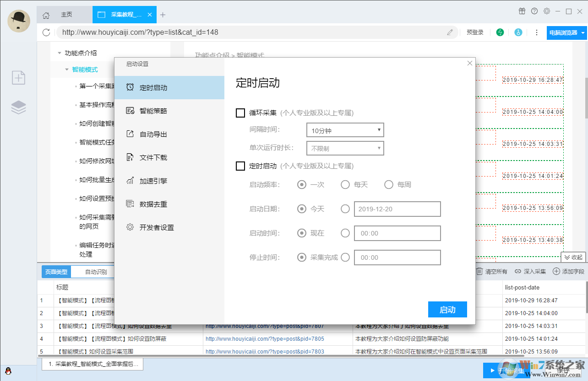This screenshot has height=381, width=588.
Task: Enable the 循环采集 checkbox
Action: 240,113
